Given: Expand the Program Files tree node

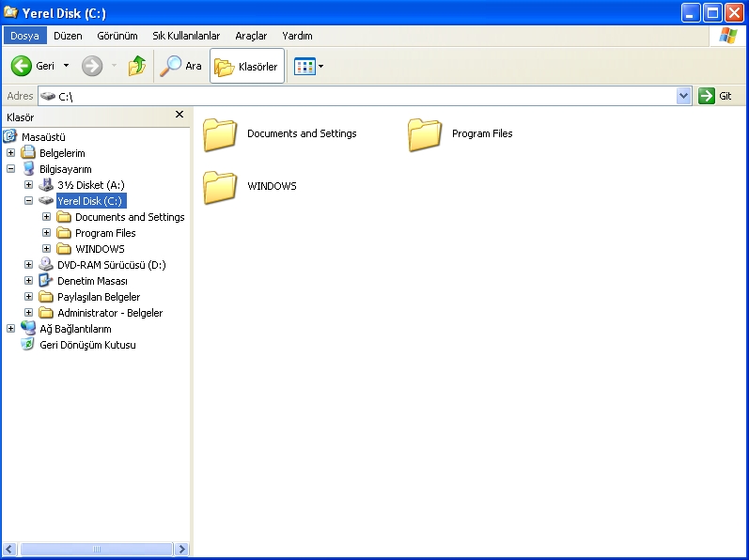Looking at the screenshot, I should (46, 232).
